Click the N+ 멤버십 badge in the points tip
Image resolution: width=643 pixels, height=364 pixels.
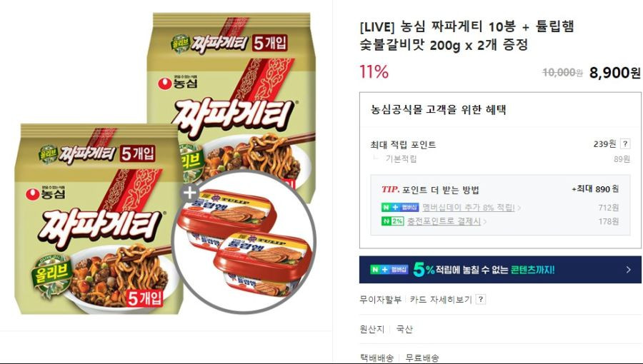(x=400, y=208)
